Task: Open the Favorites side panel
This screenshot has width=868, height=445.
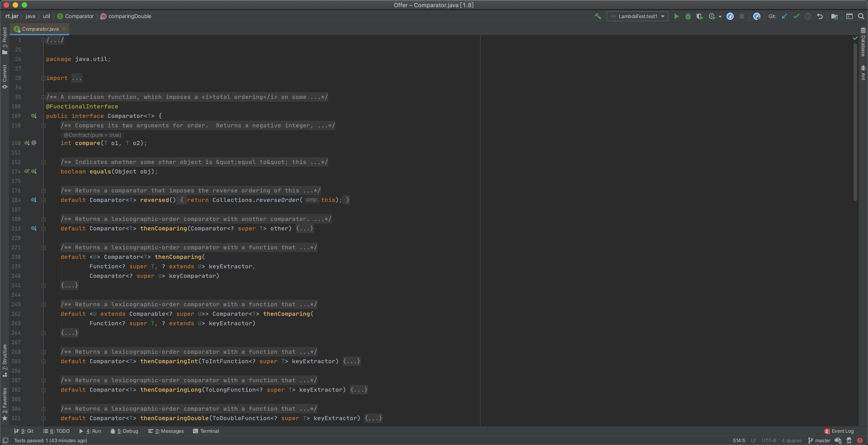Action: 5,403
